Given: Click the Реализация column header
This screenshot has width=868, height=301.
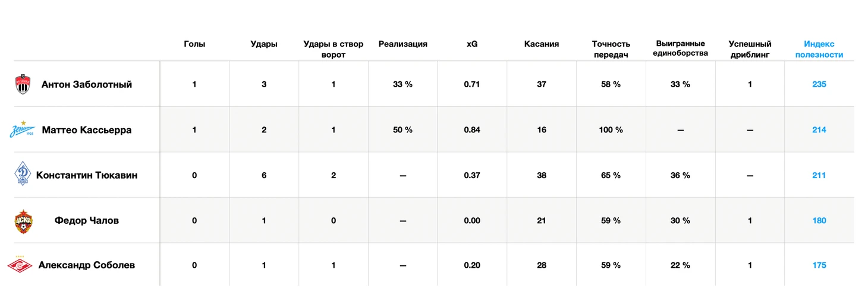Looking at the screenshot, I should (402, 44).
